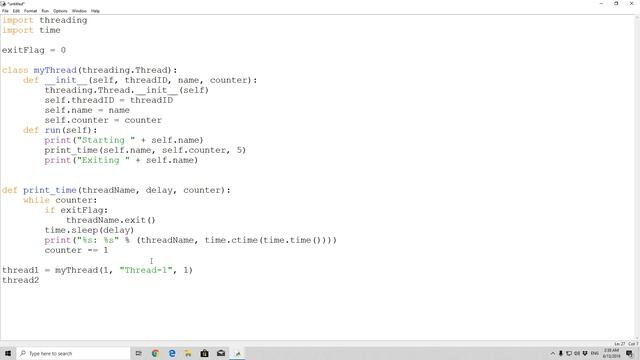Click the 'threadName.exit()' line
The height and width of the screenshot is (360, 640).
111,220
